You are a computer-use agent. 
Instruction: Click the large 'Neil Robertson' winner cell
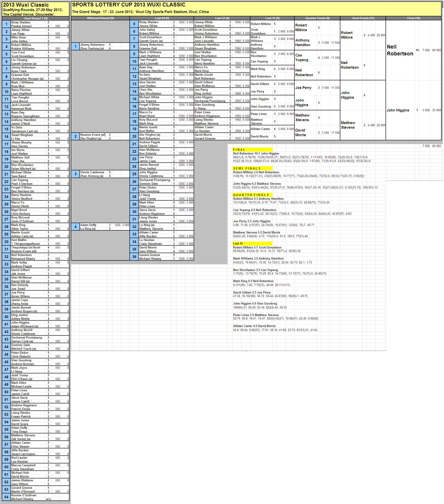click(x=400, y=50)
